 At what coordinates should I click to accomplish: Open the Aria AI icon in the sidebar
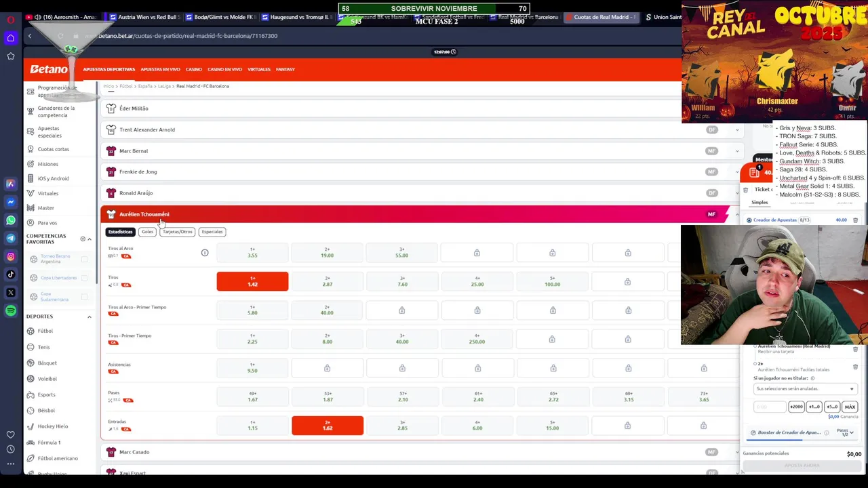pyautogui.click(x=10, y=183)
